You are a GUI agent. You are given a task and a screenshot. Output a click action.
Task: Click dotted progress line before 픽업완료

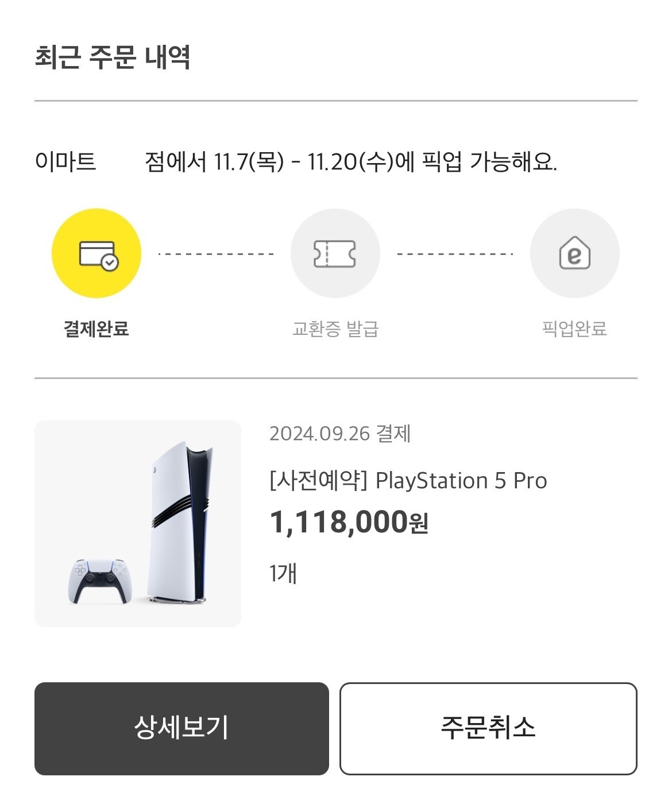[x=454, y=253]
